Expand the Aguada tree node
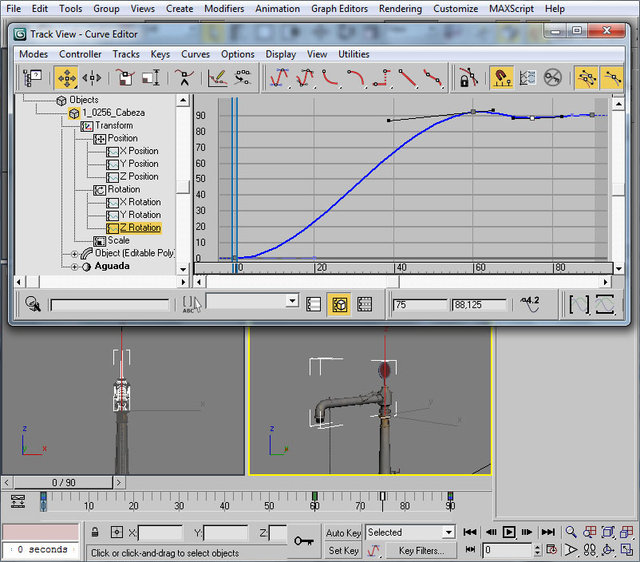Viewport: 640px width, 562px height. click(x=74, y=267)
